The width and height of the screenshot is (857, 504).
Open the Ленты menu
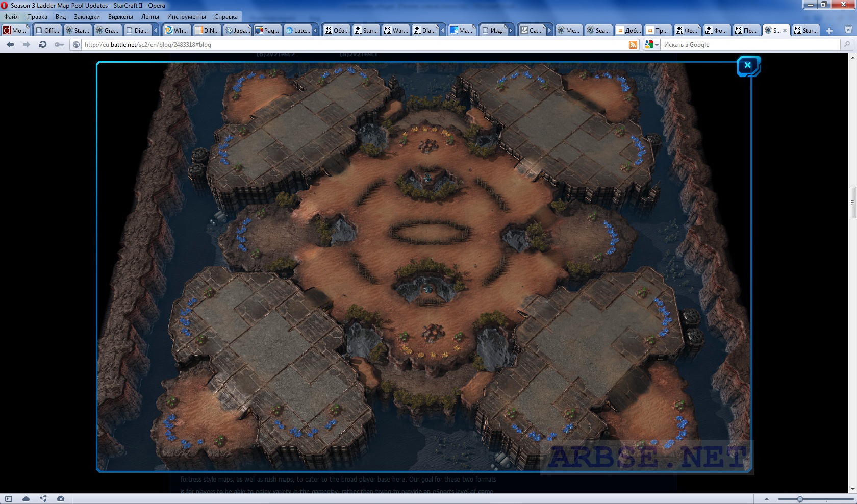pyautogui.click(x=150, y=17)
